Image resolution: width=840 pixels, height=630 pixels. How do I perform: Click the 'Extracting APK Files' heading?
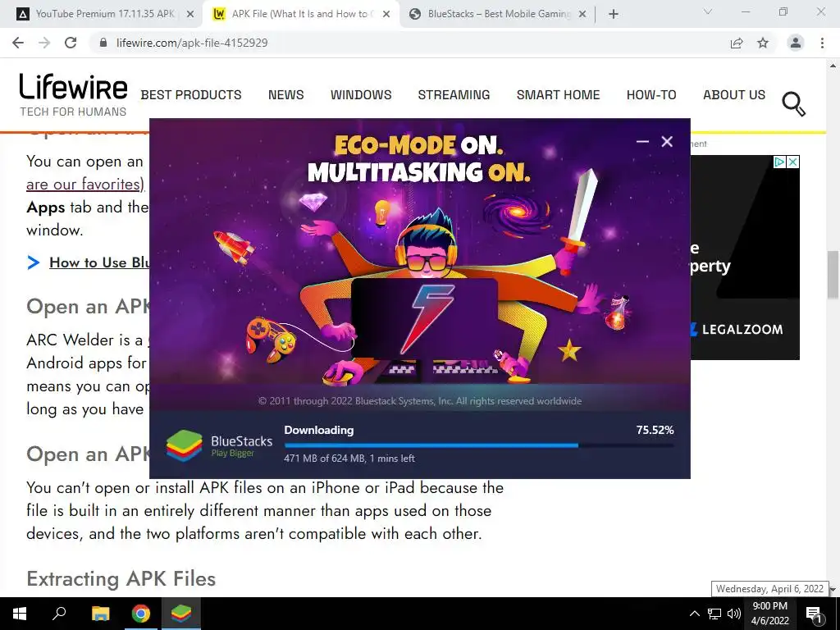[x=121, y=579]
